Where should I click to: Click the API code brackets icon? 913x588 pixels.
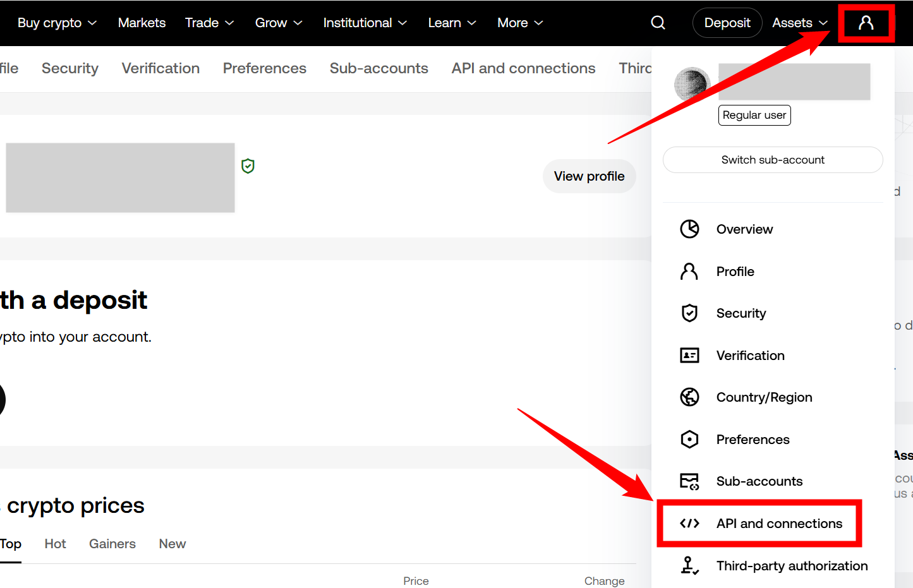689,524
